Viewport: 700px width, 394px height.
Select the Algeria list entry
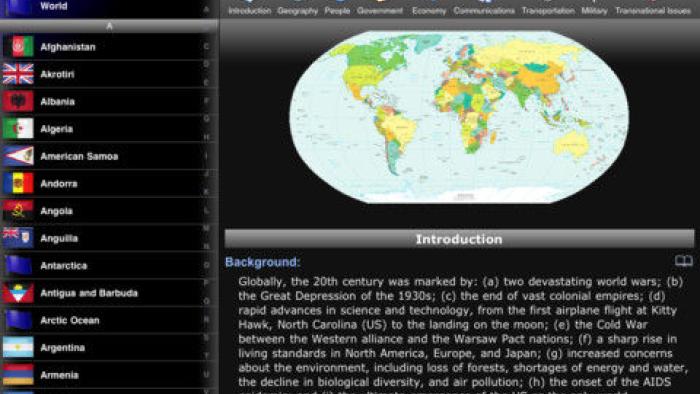pos(109,129)
